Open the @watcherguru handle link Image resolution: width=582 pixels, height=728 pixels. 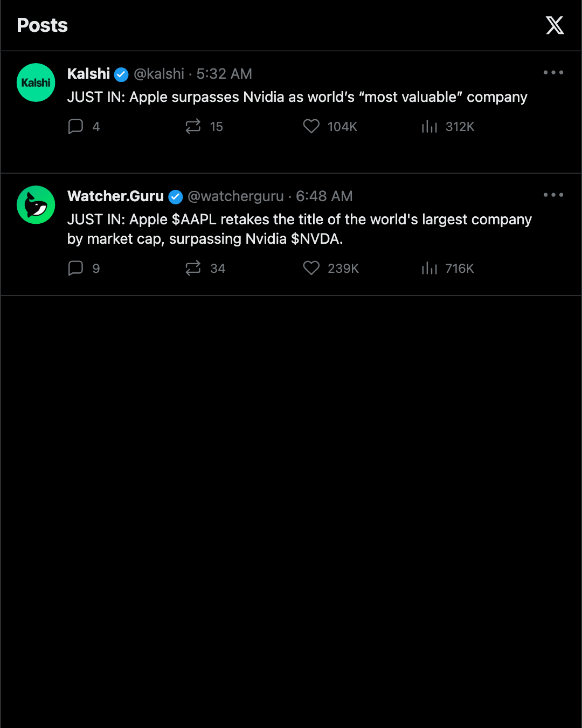235,196
